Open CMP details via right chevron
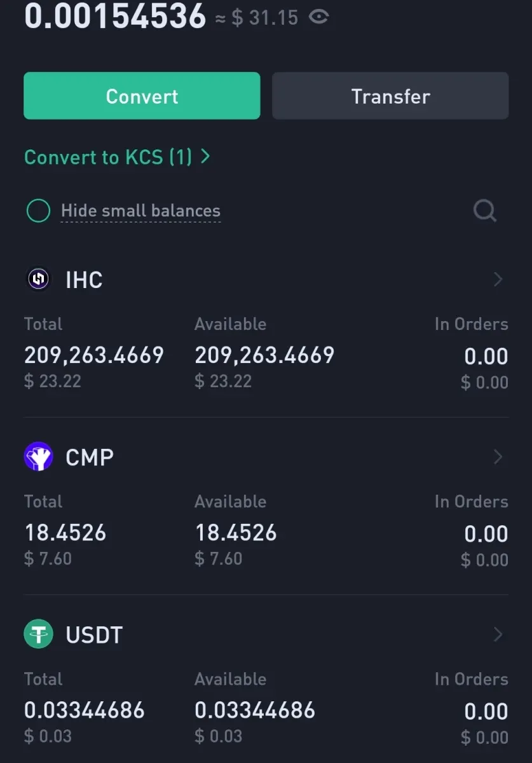The image size is (532, 763). (498, 457)
